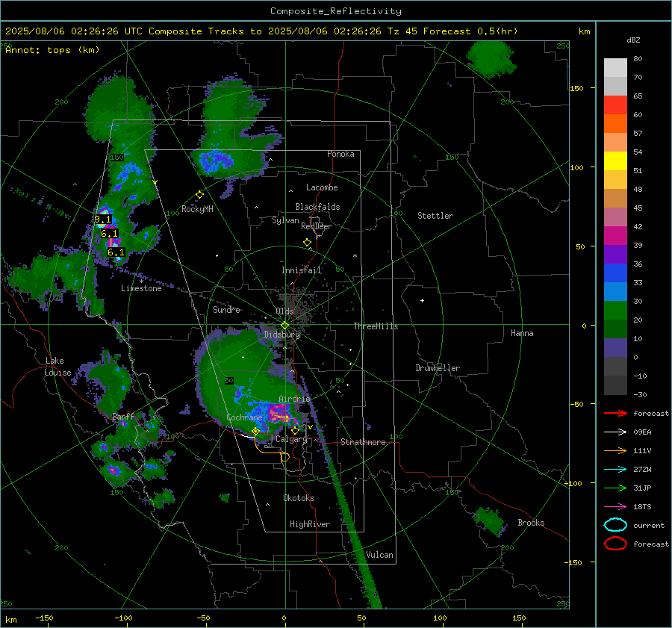
Task: Click the Sylvan label
Action: [x=285, y=220]
